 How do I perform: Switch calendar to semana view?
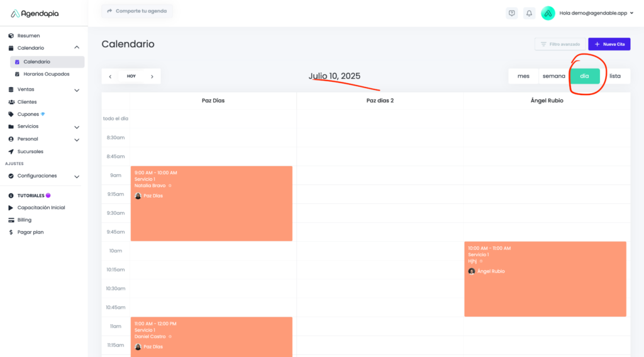pos(553,76)
